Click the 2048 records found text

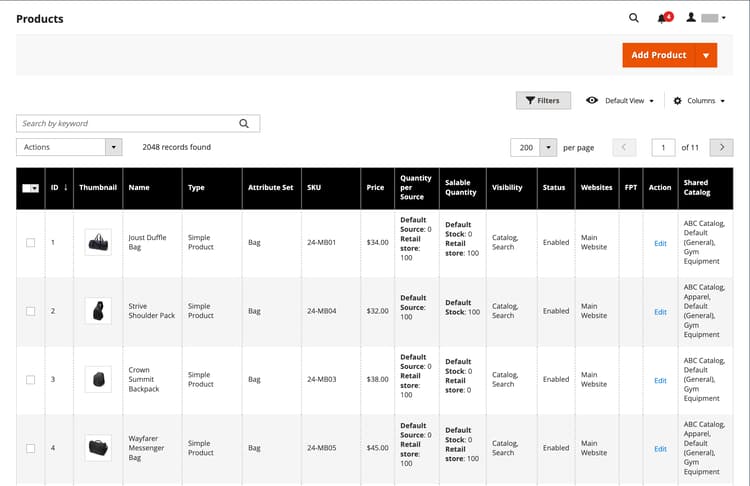[x=176, y=147]
